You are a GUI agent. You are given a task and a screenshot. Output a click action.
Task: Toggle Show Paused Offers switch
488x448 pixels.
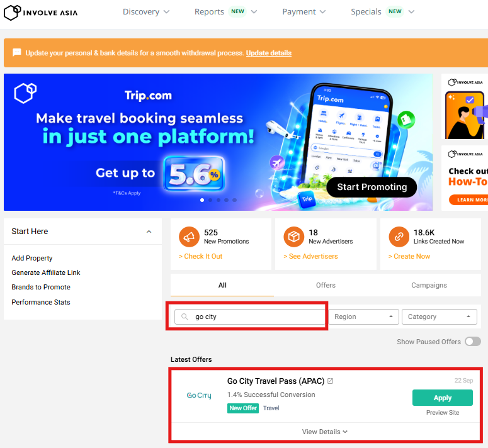point(472,342)
